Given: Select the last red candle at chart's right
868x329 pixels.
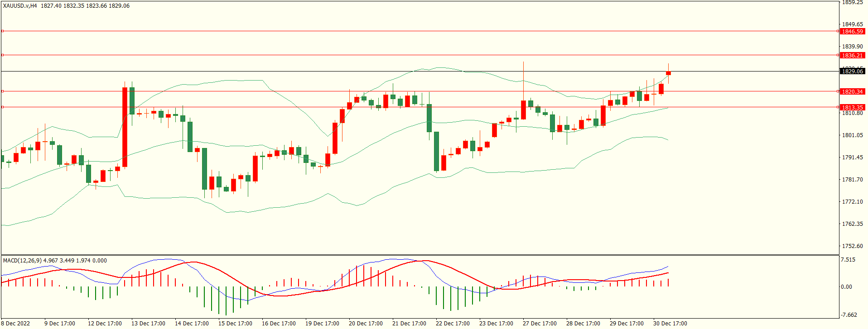Looking at the screenshot, I should click(668, 73).
